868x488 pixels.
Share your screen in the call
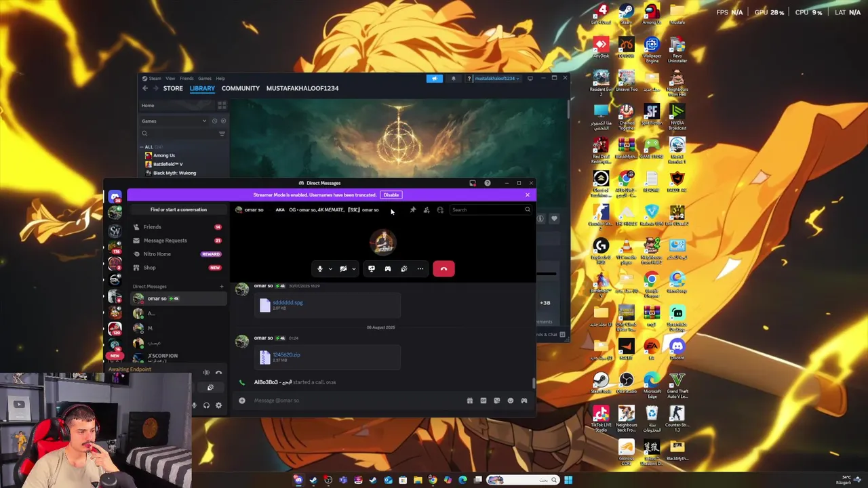371,269
